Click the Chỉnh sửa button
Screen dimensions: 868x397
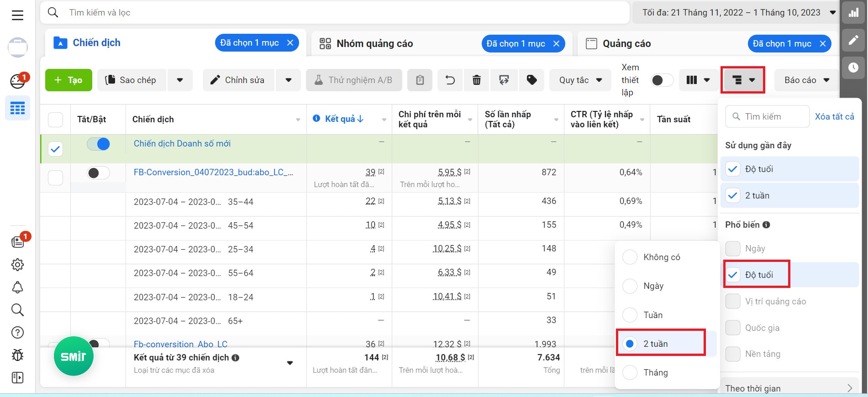click(238, 80)
